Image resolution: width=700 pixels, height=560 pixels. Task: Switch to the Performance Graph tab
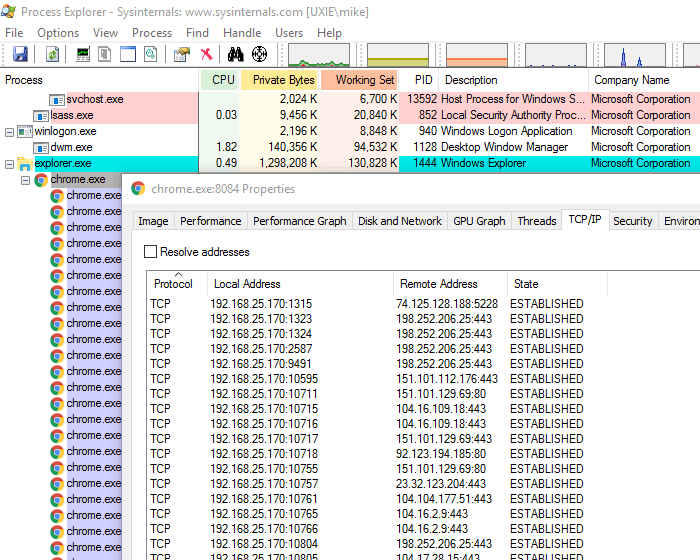tap(299, 221)
